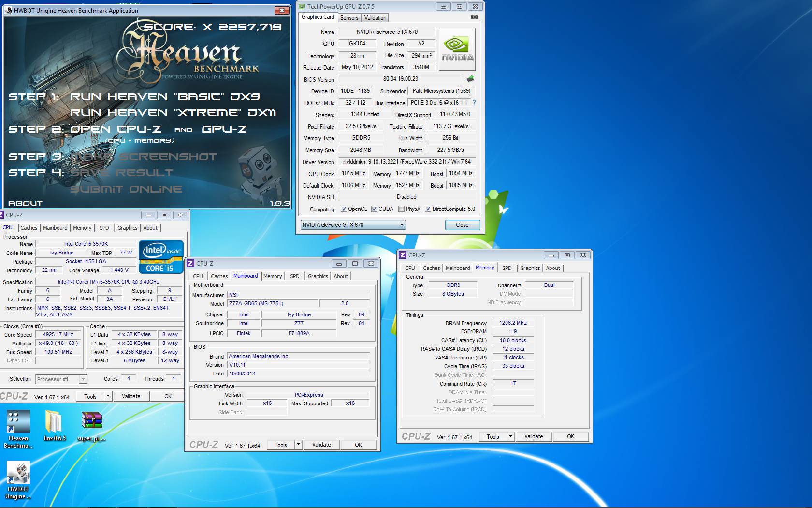This screenshot has height=508, width=812.
Task: Click Submit Online in Heaven Benchmark
Action: click(x=126, y=189)
